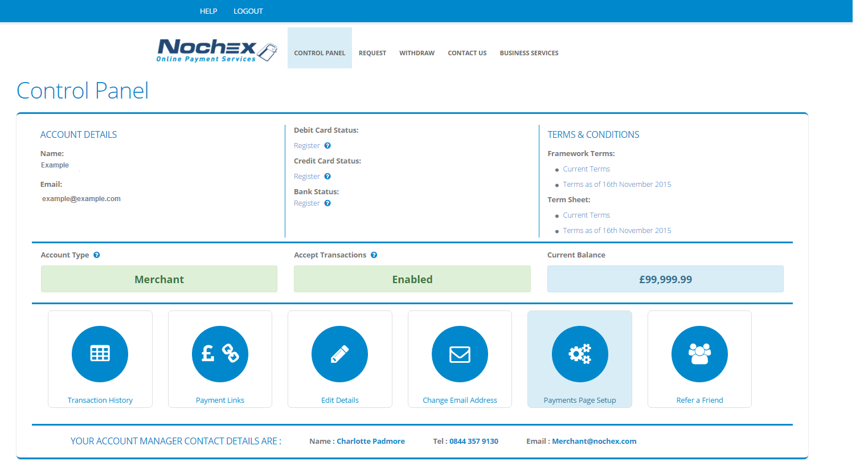868x474 pixels.
Task: Click Register under Debit Card Status
Action: coord(307,146)
